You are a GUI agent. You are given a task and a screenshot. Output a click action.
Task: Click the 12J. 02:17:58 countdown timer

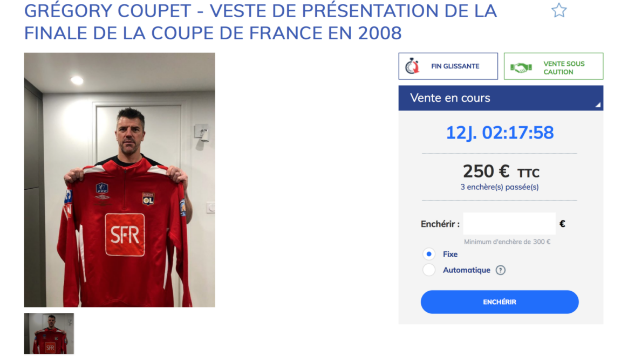(x=500, y=133)
